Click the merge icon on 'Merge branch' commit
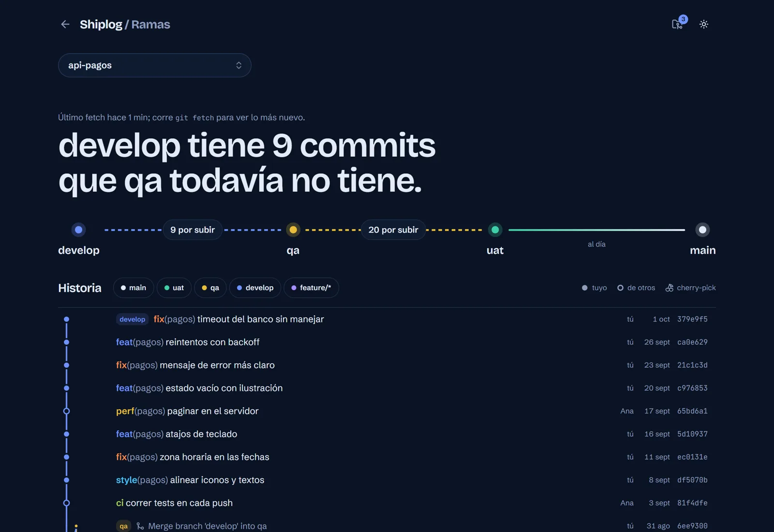The height and width of the screenshot is (532, 774). pyautogui.click(x=140, y=526)
